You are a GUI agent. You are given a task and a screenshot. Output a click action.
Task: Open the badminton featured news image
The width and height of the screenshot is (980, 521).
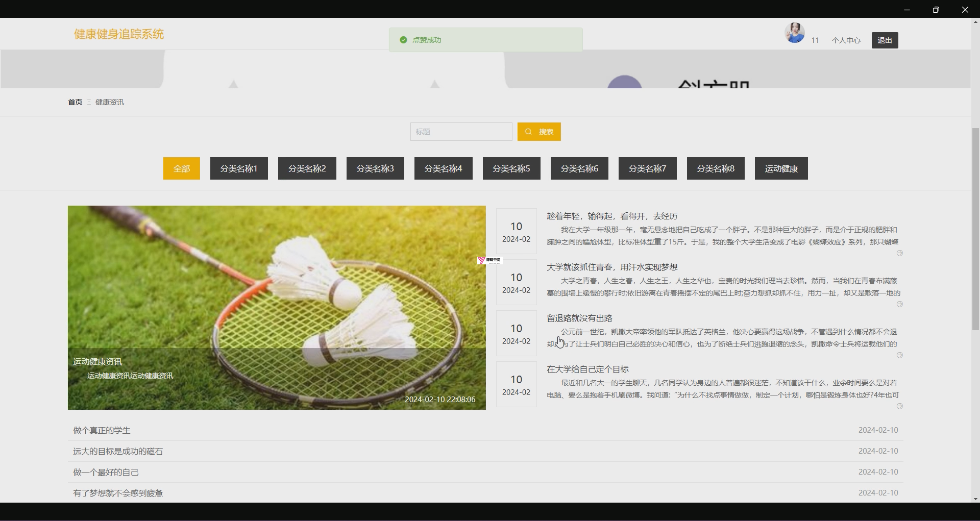click(x=277, y=308)
